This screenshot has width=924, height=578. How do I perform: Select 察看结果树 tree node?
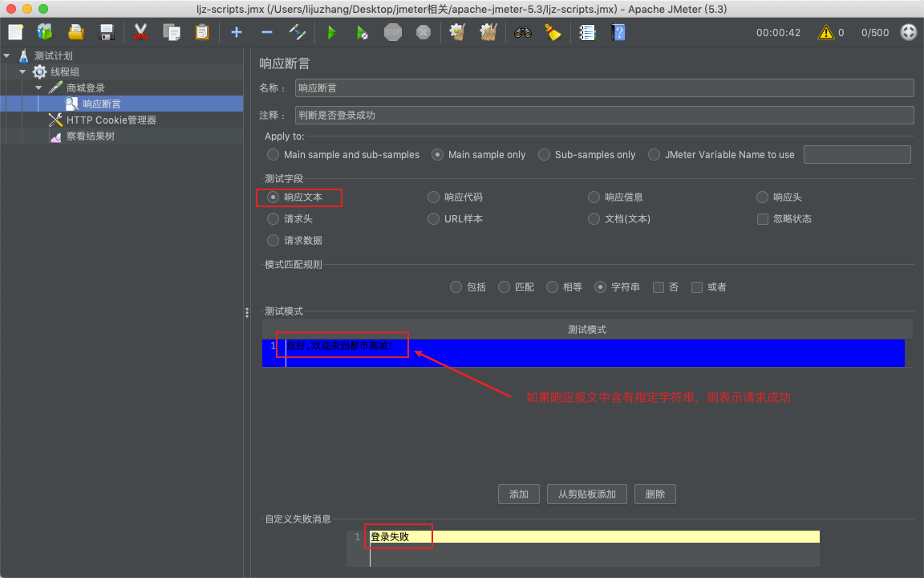pyautogui.click(x=90, y=136)
